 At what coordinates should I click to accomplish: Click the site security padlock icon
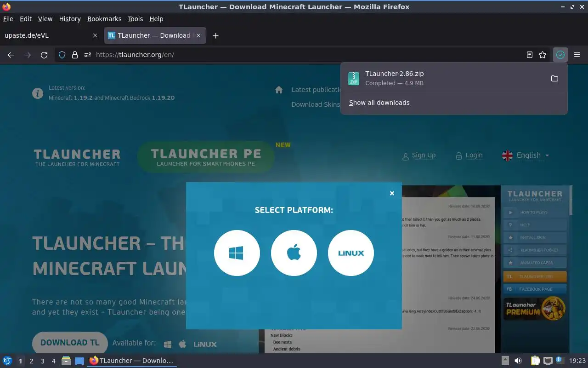(x=75, y=55)
